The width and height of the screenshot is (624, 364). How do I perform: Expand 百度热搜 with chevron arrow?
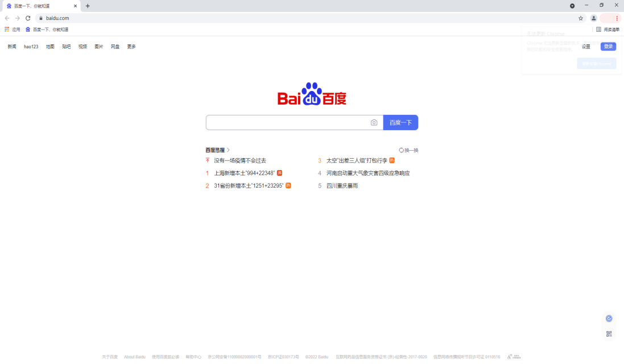pos(228,150)
